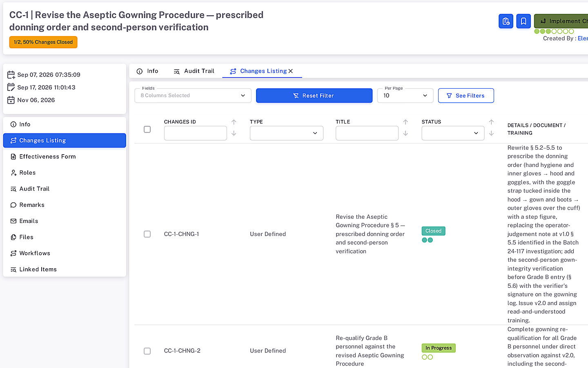Click the See Filters button
The image size is (588, 368).
pyautogui.click(x=466, y=96)
